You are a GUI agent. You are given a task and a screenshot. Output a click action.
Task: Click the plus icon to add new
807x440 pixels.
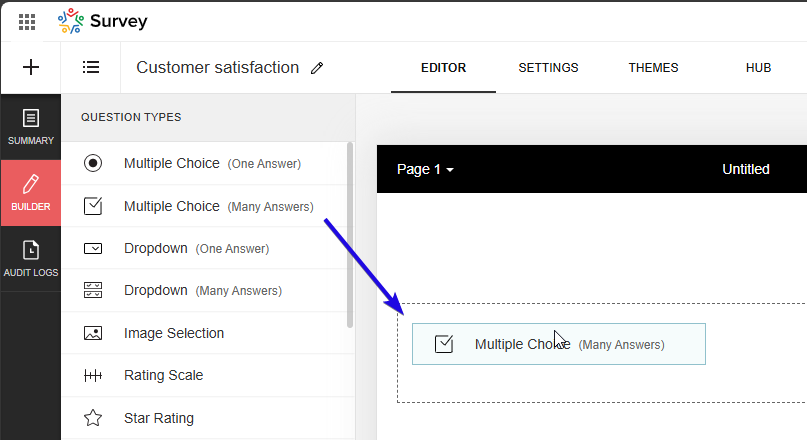(x=31, y=68)
